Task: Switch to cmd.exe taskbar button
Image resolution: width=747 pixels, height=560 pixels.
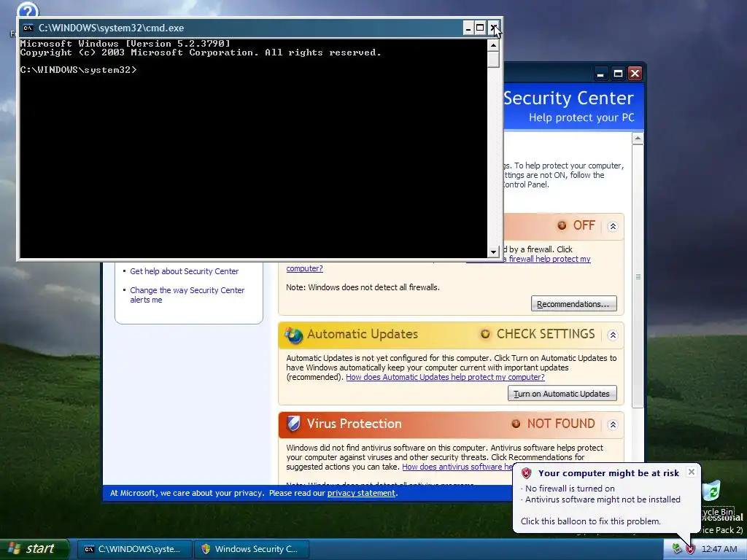Action: 135,549
